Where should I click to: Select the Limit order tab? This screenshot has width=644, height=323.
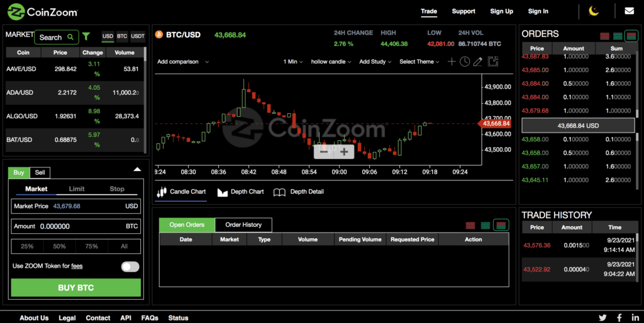click(x=76, y=189)
